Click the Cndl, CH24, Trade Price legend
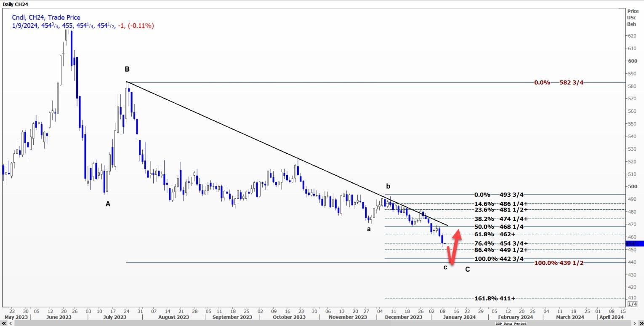Image resolution: width=644 pixels, height=326 pixels. [46, 17]
